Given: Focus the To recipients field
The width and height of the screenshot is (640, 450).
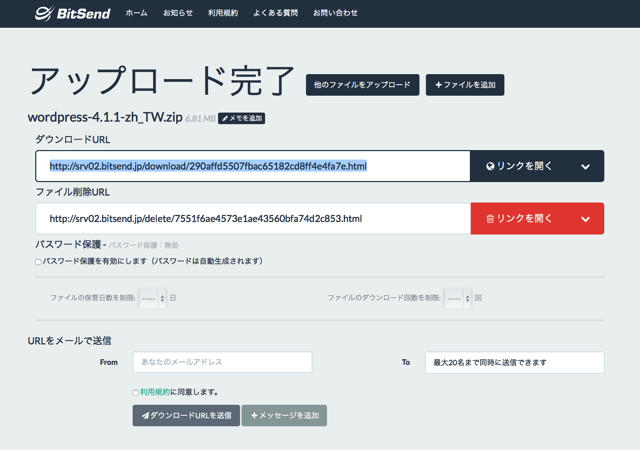Looking at the screenshot, I should 515,363.
